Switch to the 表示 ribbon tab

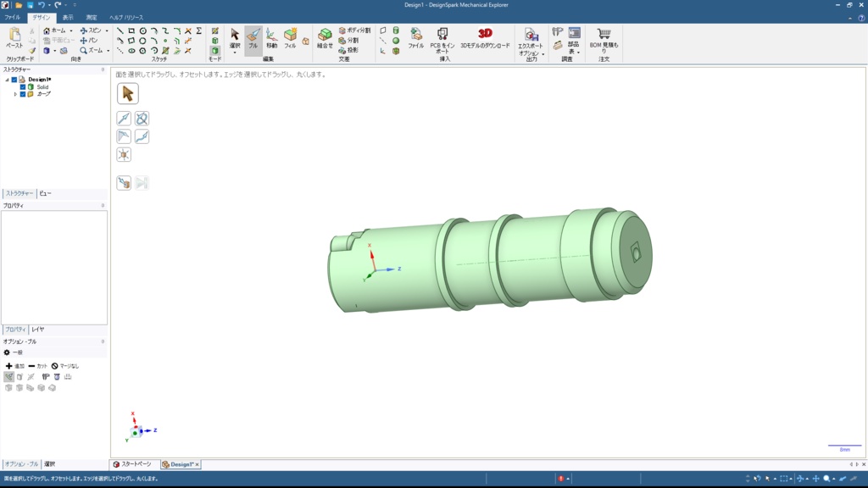coord(68,18)
